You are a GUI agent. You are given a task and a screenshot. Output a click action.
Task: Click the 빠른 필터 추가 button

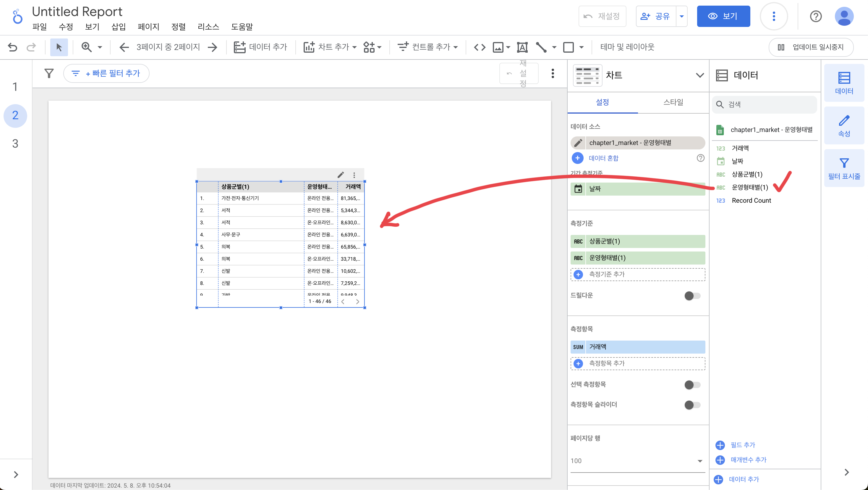106,73
